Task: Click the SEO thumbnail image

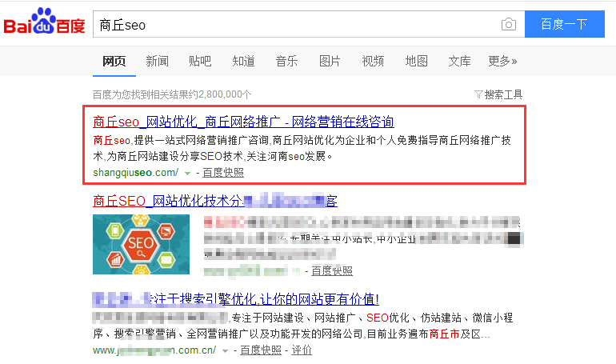Action: [141, 244]
